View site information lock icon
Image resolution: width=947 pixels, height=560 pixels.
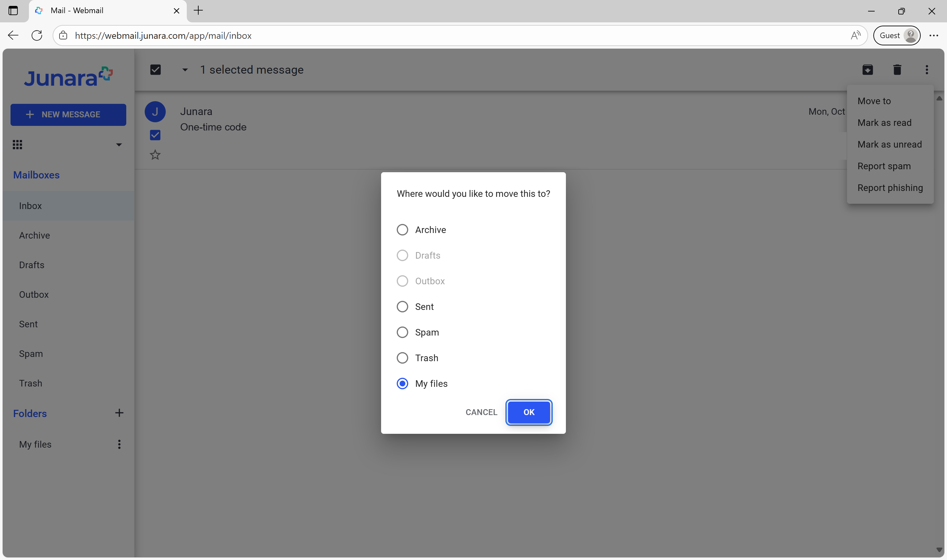coord(63,35)
